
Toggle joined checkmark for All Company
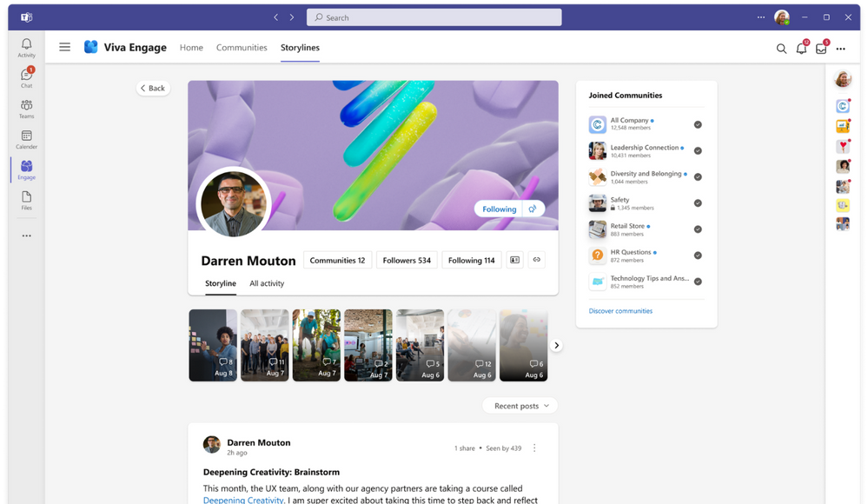(x=698, y=125)
